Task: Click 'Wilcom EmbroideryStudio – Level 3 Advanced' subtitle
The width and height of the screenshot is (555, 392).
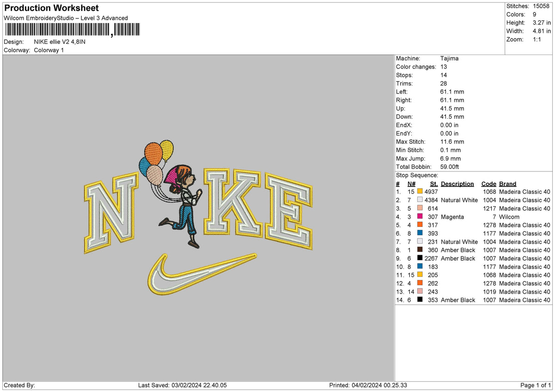Action: [66, 18]
